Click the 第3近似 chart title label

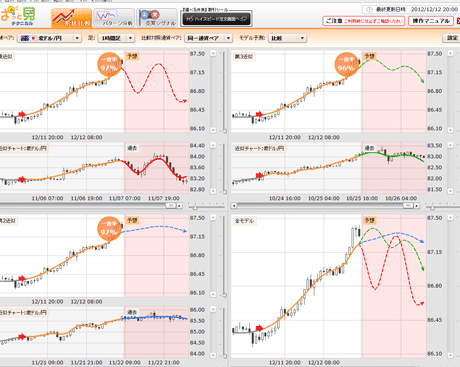tap(244, 56)
